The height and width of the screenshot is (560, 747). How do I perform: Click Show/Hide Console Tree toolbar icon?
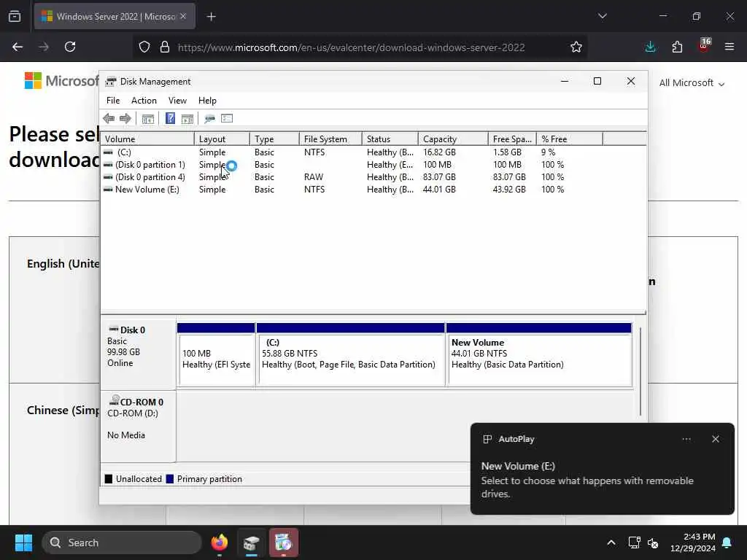pyautogui.click(x=147, y=119)
